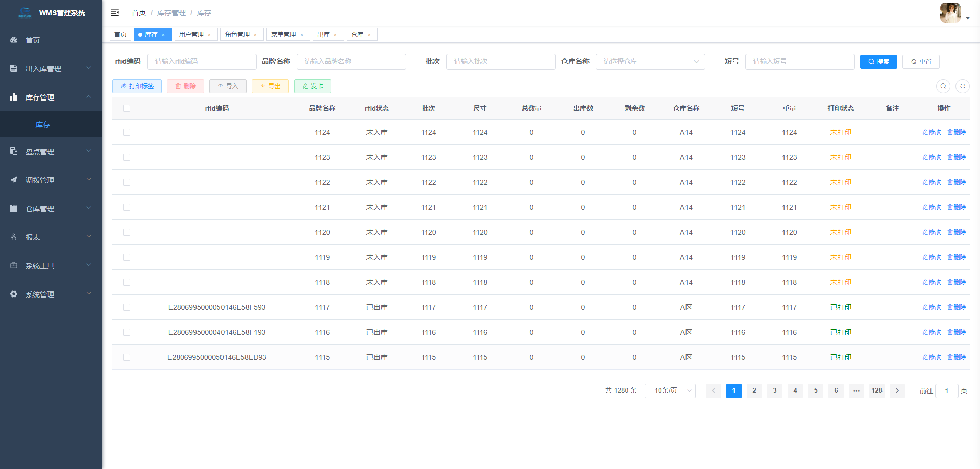Delete the row E2806995000040146E58F193
The image size is (980, 469).
click(x=957, y=332)
